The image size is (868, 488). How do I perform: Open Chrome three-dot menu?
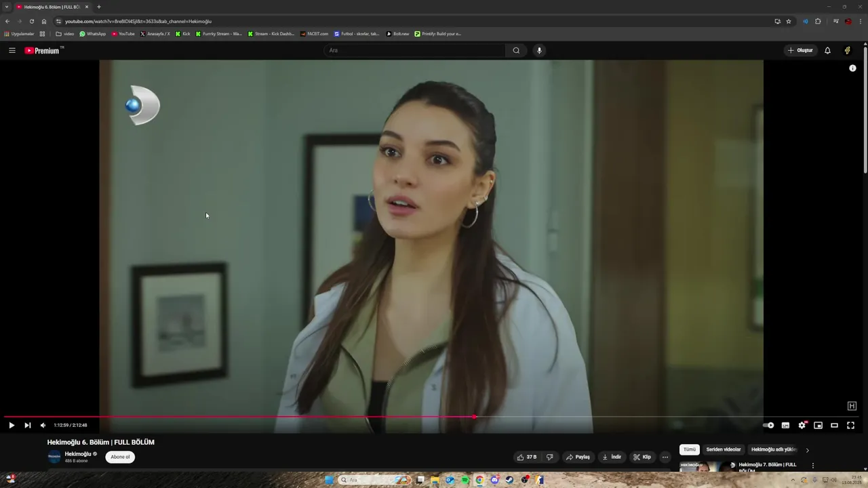click(x=860, y=21)
